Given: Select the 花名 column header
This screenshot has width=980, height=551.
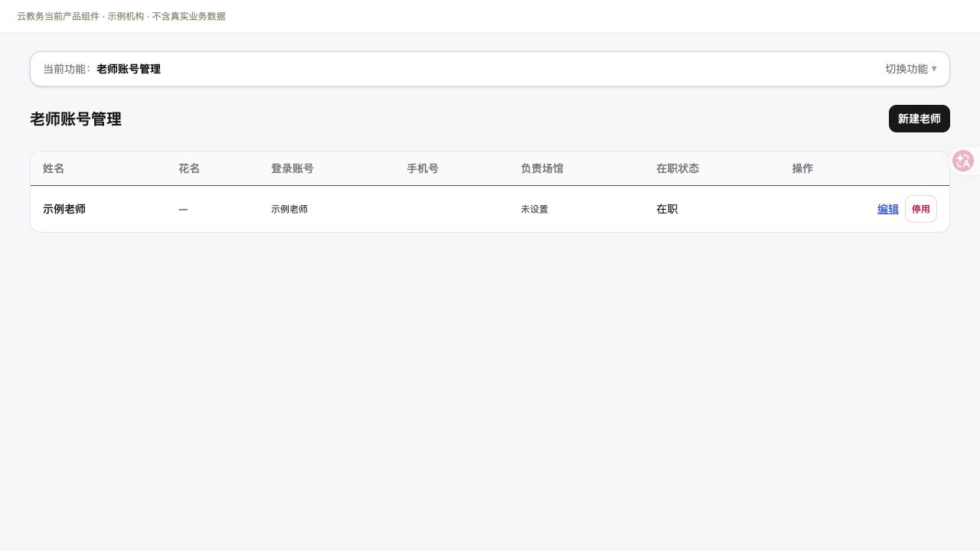Looking at the screenshot, I should pos(189,168).
